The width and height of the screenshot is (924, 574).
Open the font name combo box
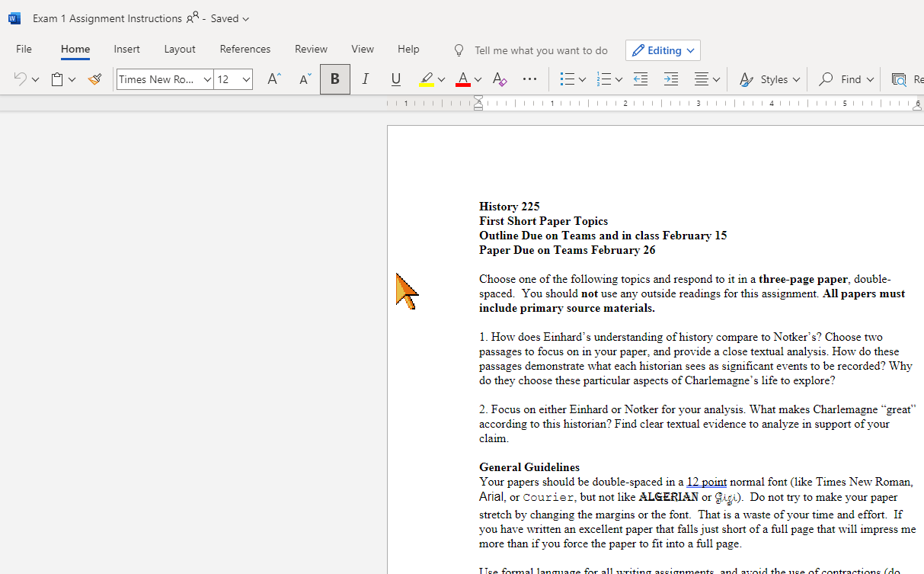pyautogui.click(x=165, y=79)
